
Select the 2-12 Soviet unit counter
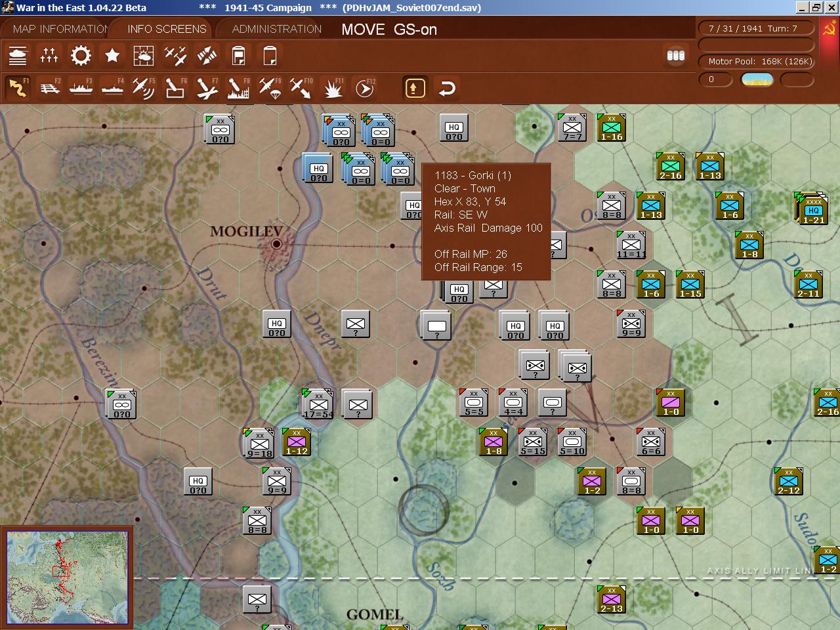(789, 482)
